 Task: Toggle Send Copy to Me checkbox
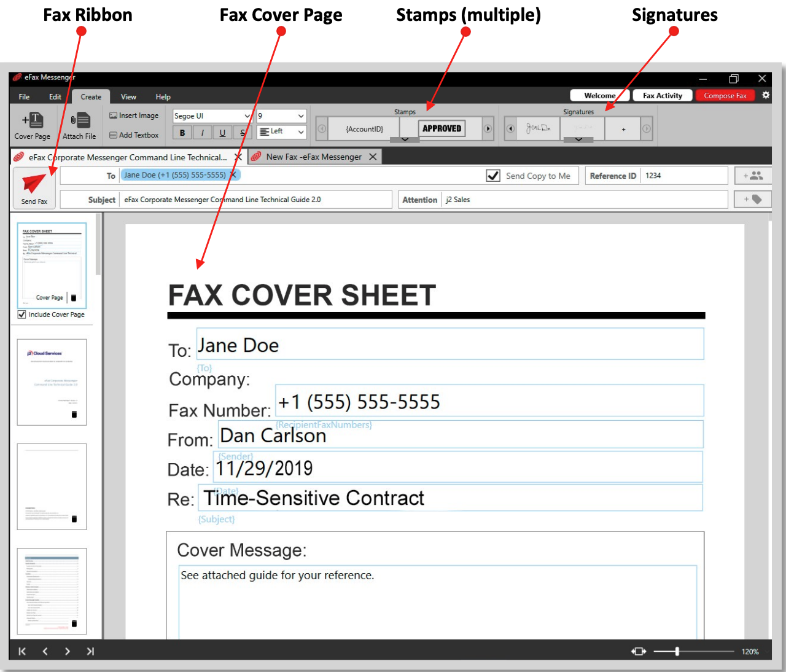point(493,176)
